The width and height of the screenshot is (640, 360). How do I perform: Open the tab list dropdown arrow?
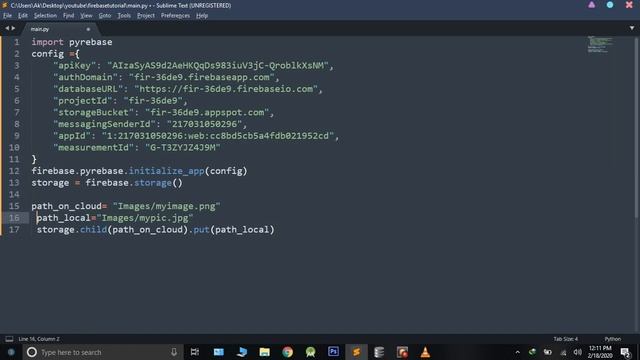(632, 28)
